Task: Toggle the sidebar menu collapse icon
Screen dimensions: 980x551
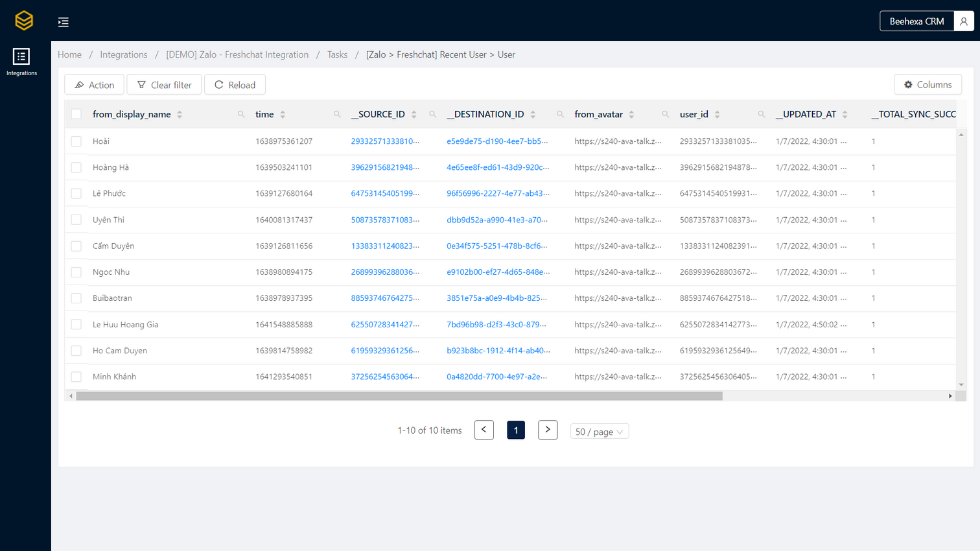Action: click(x=63, y=22)
